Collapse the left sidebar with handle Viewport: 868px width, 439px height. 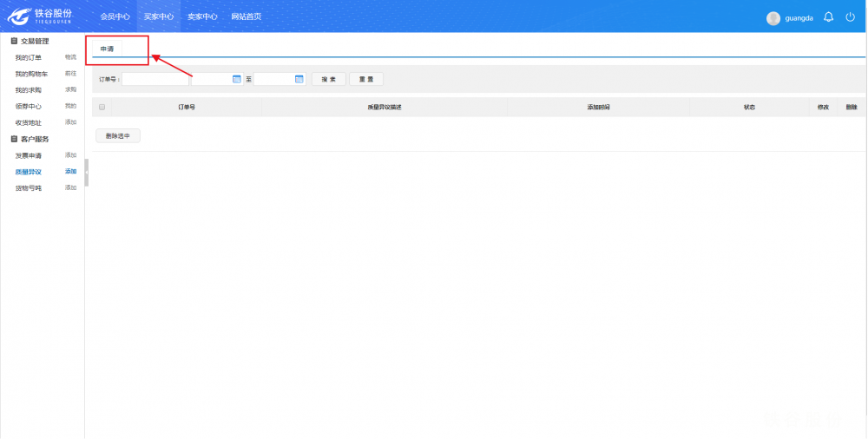tap(87, 172)
